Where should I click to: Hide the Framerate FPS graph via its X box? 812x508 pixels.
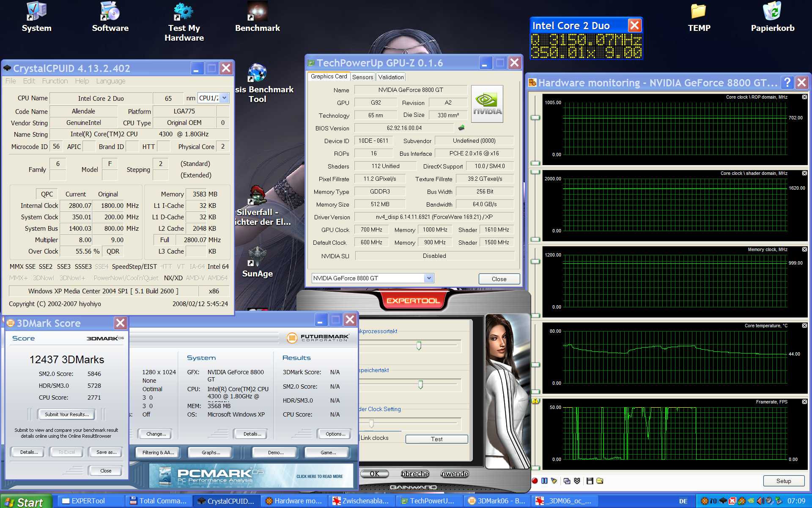click(x=804, y=402)
